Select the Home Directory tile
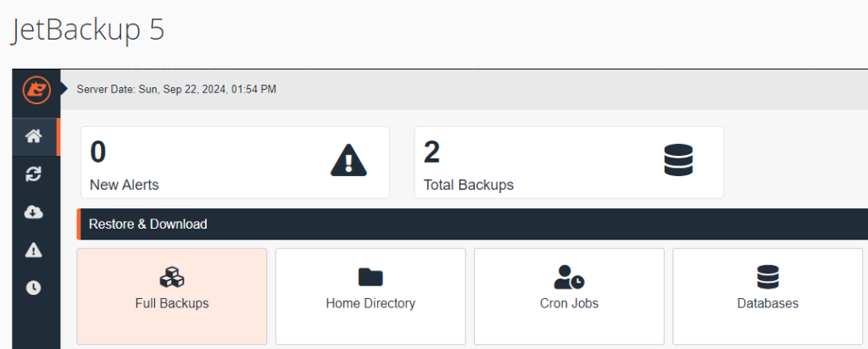This screenshot has width=868, height=349. click(x=370, y=296)
